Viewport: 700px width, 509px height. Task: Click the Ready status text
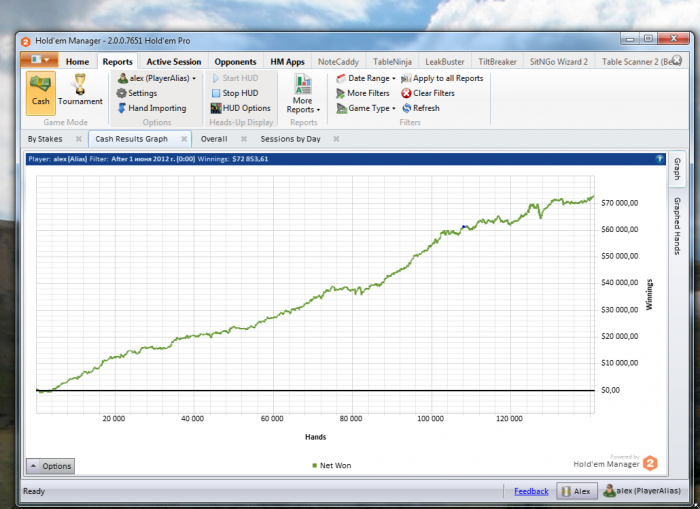34,491
